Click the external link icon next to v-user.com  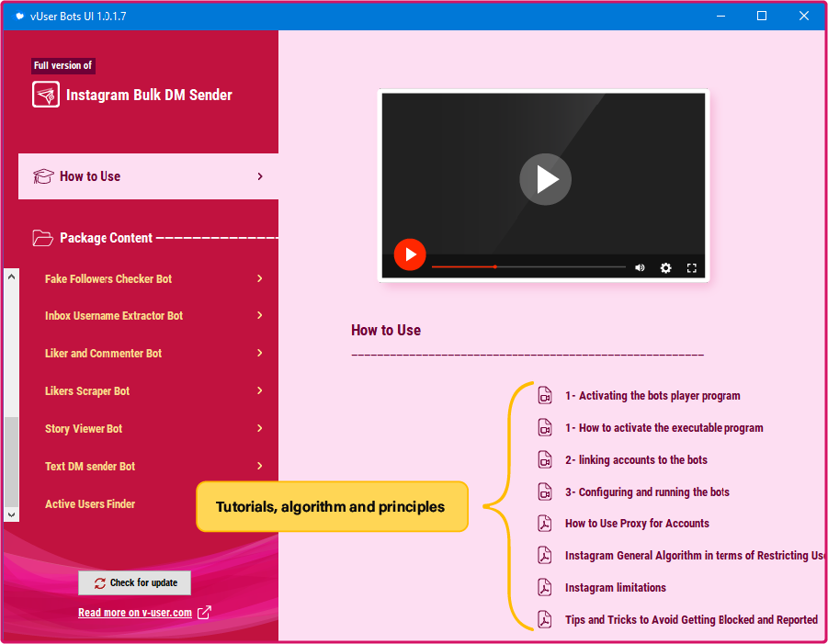coord(204,613)
